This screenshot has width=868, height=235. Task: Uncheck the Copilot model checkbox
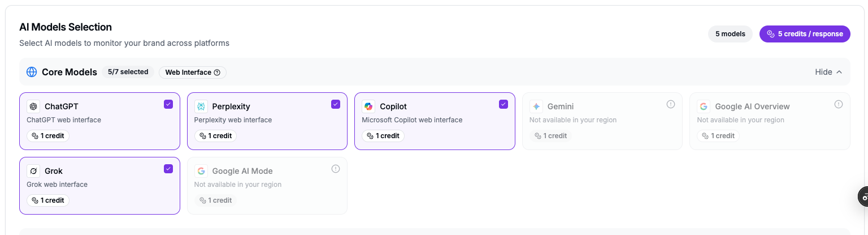(504, 104)
